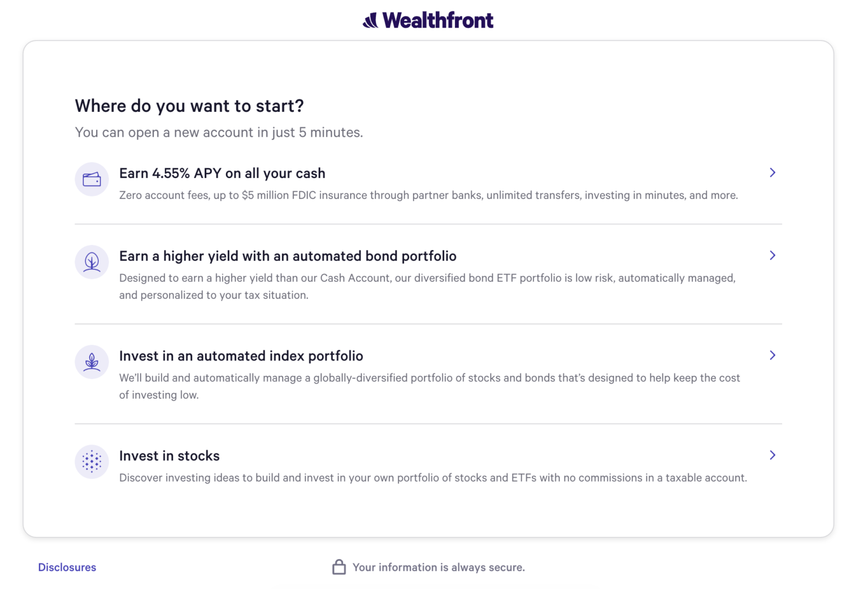868x589 pixels.
Task: Select 'Invest in an automated index portfolio'
Action: (241, 356)
